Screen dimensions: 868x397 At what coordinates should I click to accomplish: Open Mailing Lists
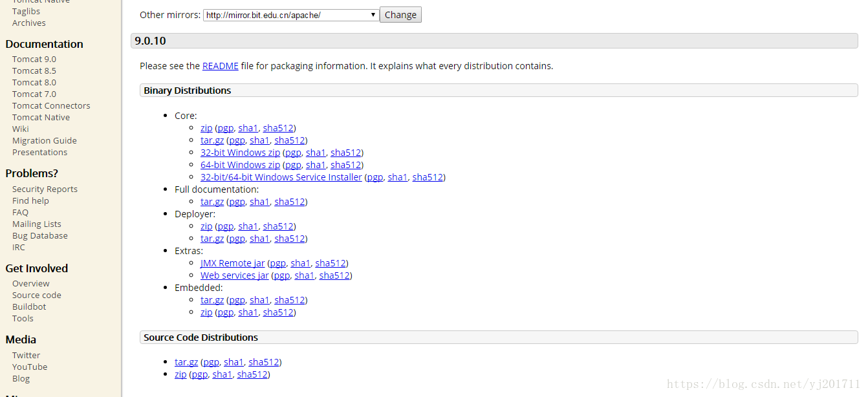coord(37,224)
